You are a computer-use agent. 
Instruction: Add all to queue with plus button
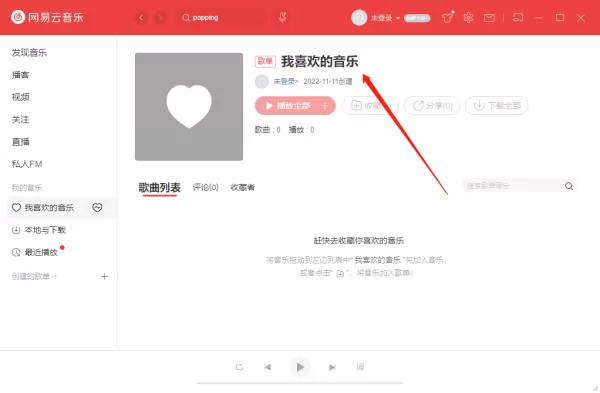325,106
